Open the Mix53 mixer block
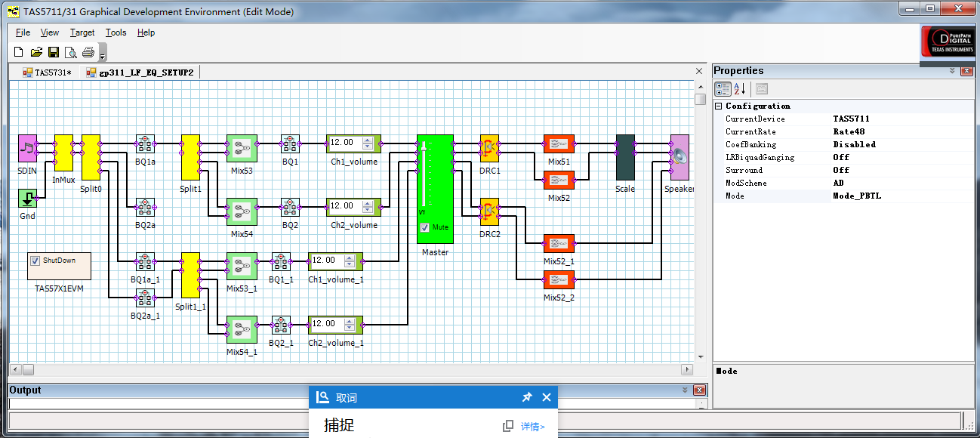 [242, 149]
